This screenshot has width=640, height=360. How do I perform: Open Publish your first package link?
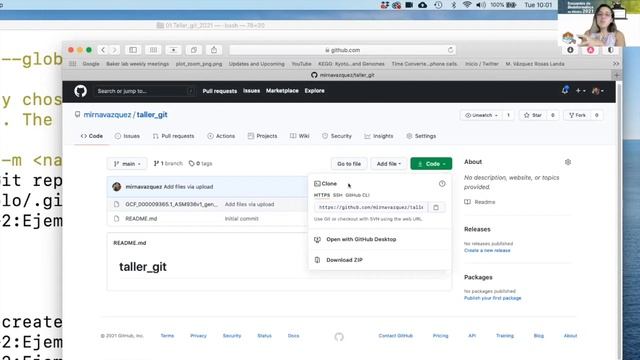pyautogui.click(x=493, y=298)
